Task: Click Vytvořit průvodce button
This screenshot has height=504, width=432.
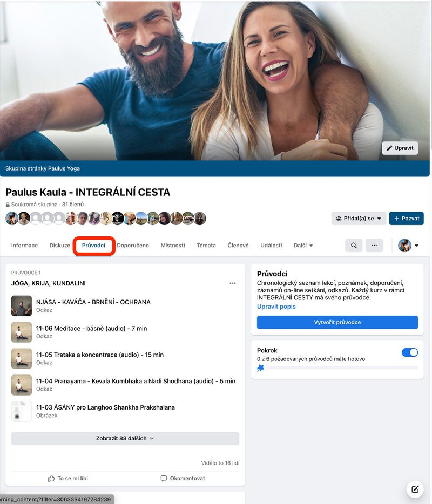Action: (337, 322)
